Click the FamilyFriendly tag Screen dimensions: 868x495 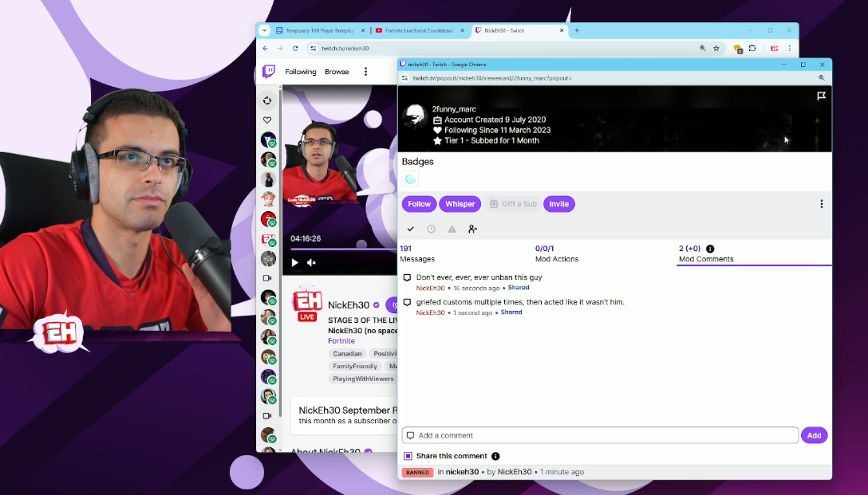coord(355,366)
